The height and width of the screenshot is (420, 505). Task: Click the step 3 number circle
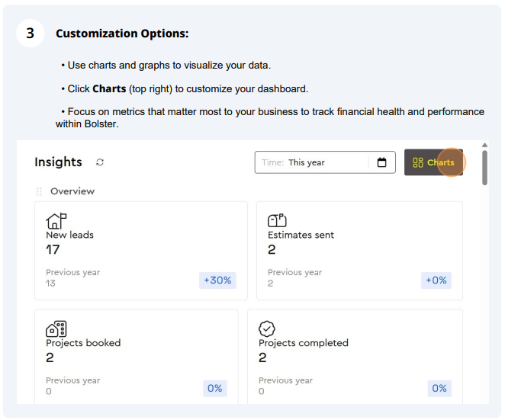coord(31,33)
